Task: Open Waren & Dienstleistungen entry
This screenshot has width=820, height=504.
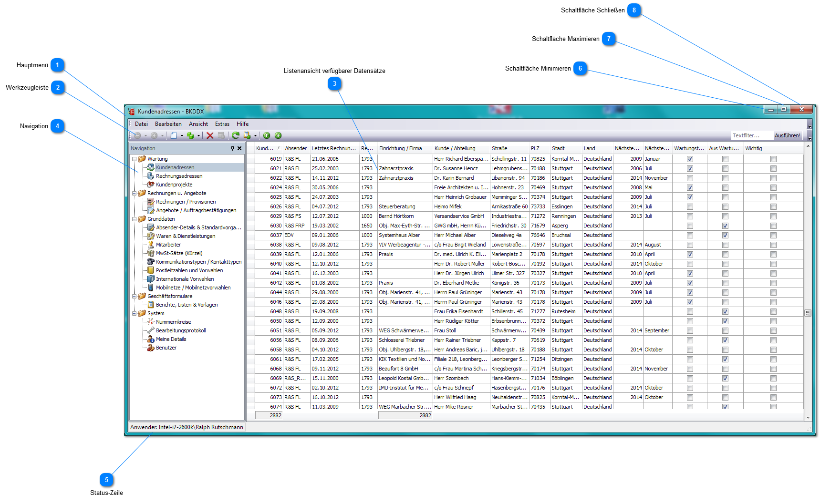Action: pos(186,236)
